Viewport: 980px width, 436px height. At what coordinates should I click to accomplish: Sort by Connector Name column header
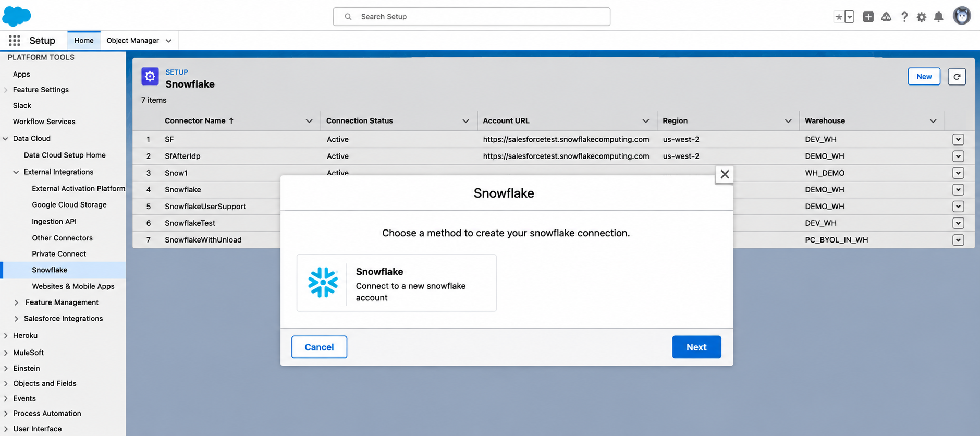(199, 120)
